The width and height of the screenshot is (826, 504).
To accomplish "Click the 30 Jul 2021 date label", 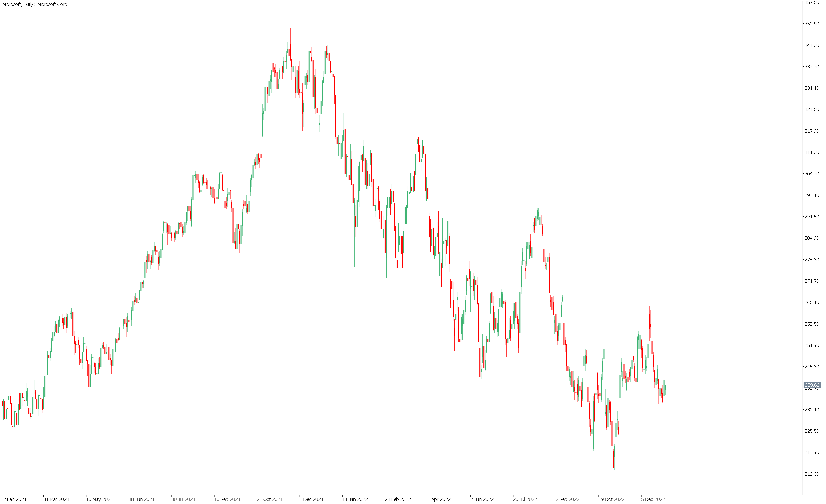I will point(183,499).
